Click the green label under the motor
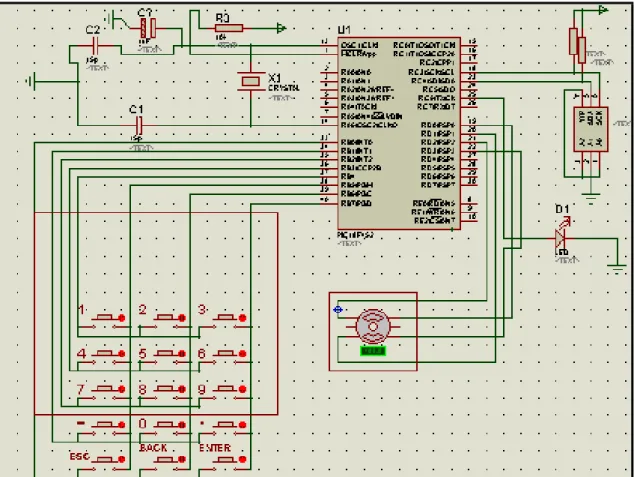 [373, 351]
